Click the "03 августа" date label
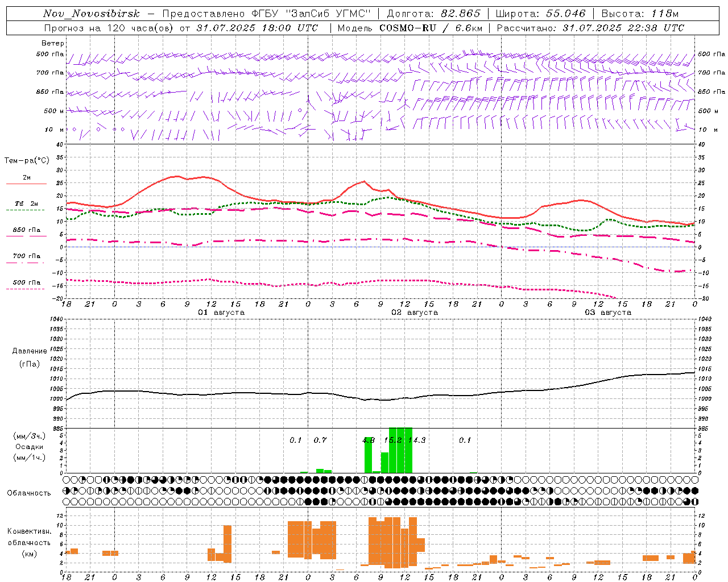The image size is (728, 582). [608, 313]
